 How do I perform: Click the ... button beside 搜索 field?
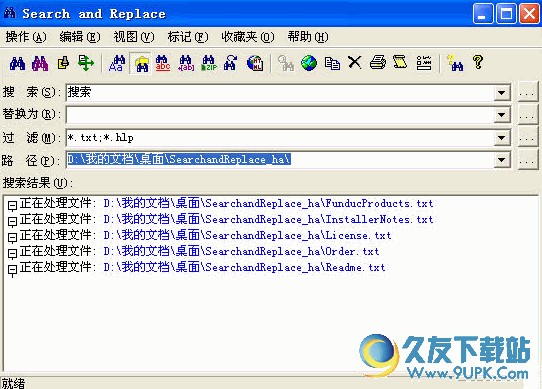click(x=527, y=92)
